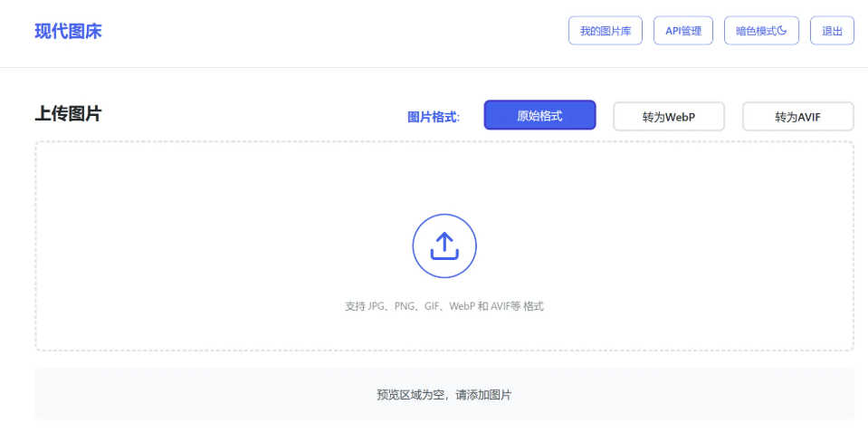Click the empty preview area message
Viewport: 868px width, 433px height.
(x=444, y=395)
